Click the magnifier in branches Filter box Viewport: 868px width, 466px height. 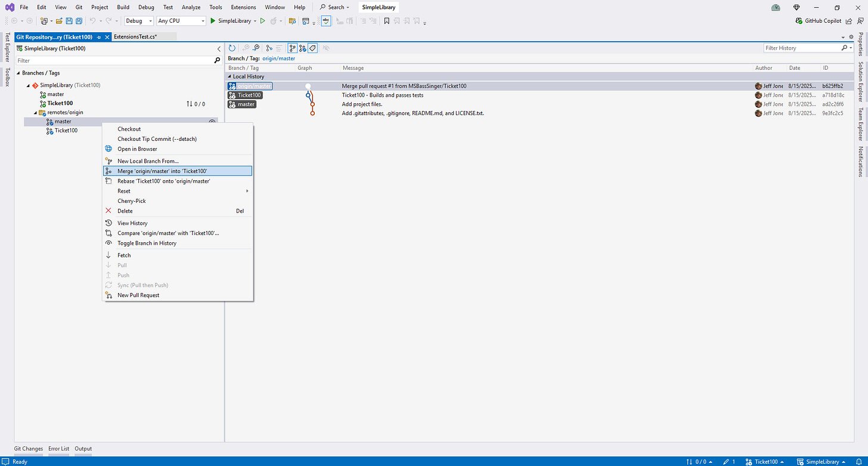[x=217, y=60]
